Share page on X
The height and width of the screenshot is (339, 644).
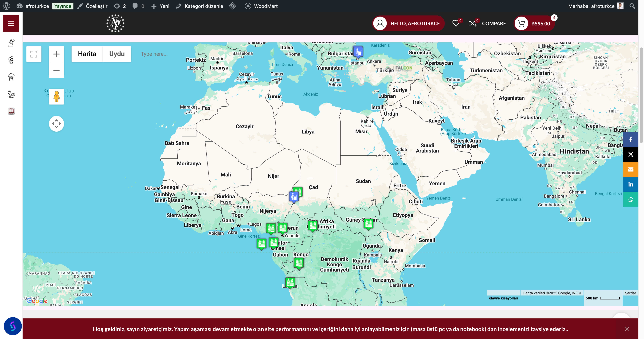click(x=631, y=155)
